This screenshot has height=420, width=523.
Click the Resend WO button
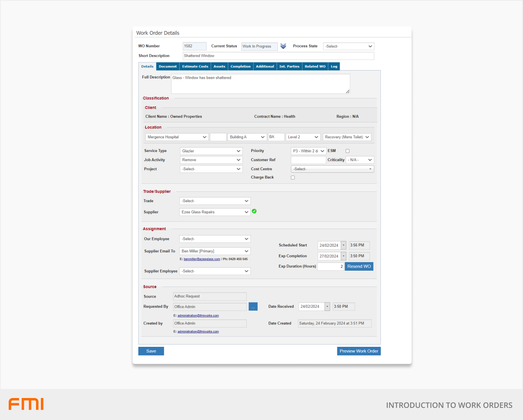359,266
